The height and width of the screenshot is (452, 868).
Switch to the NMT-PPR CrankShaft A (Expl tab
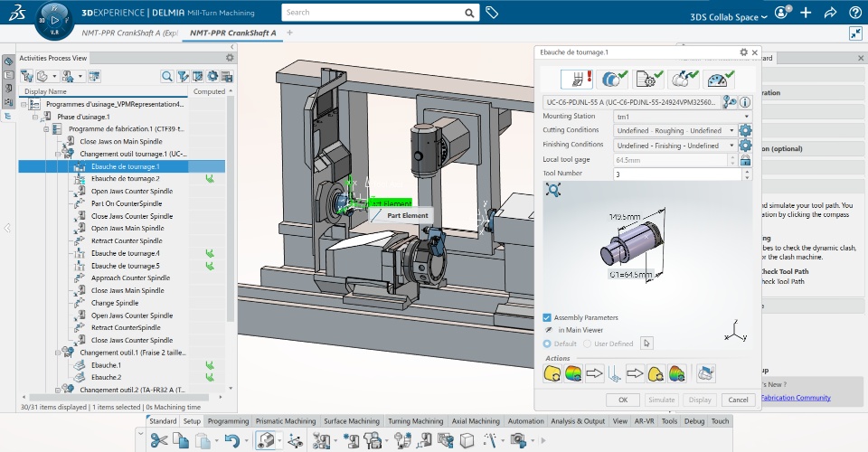[x=129, y=33]
